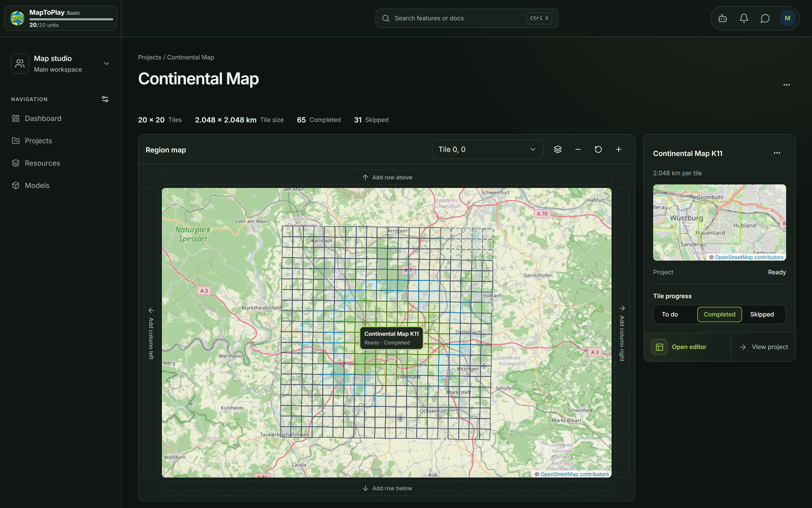Click the search magnifier icon
Screen dimensions: 812x508
click(x=386, y=19)
